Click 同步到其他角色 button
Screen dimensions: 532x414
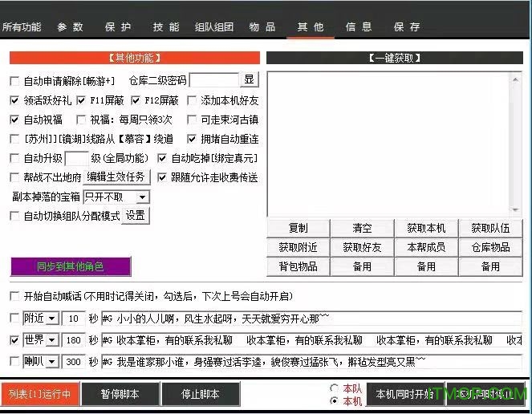pos(71,266)
